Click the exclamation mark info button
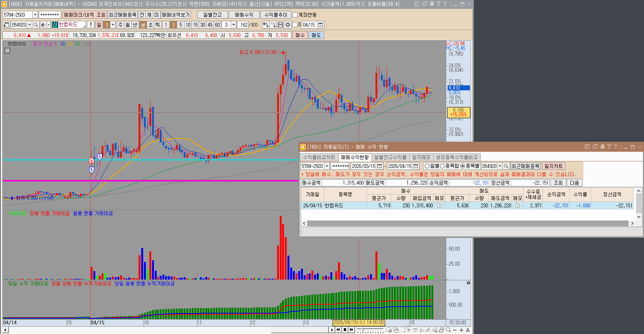This screenshot has height=334, width=644. (91, 25)
